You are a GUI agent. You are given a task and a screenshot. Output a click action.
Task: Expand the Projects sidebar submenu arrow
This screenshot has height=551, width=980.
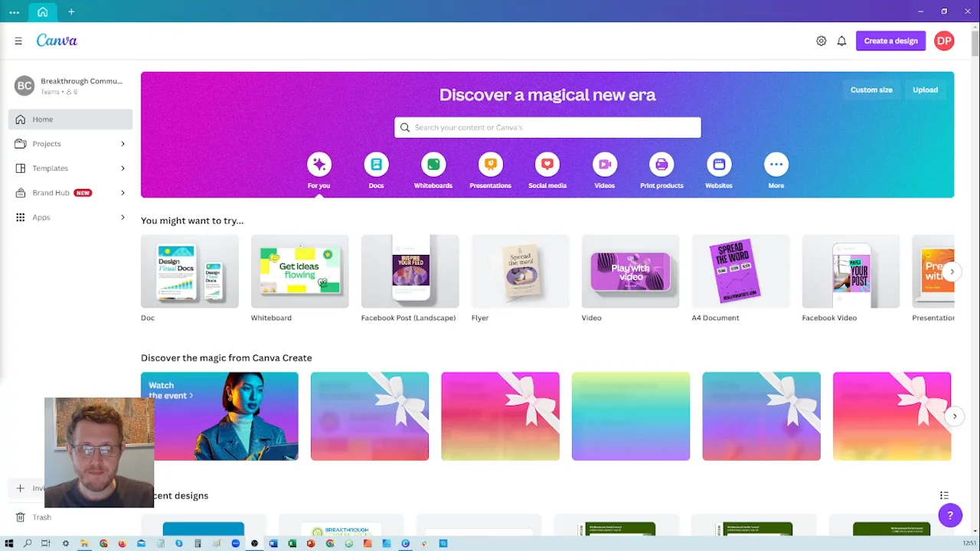click(122, 144)
